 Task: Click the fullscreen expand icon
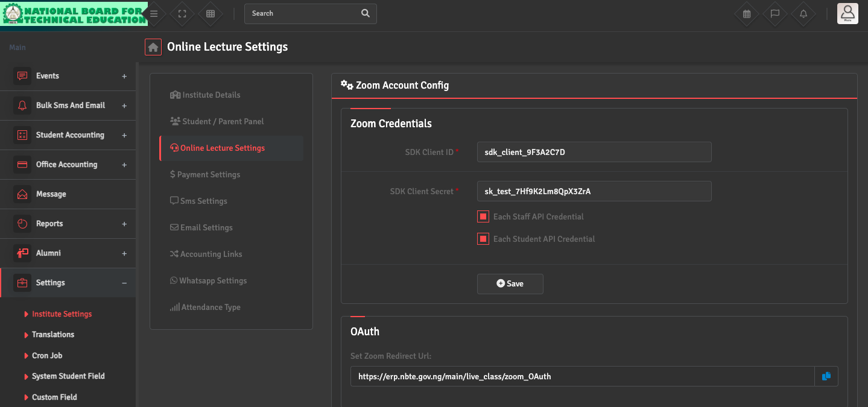pos(182,14)
